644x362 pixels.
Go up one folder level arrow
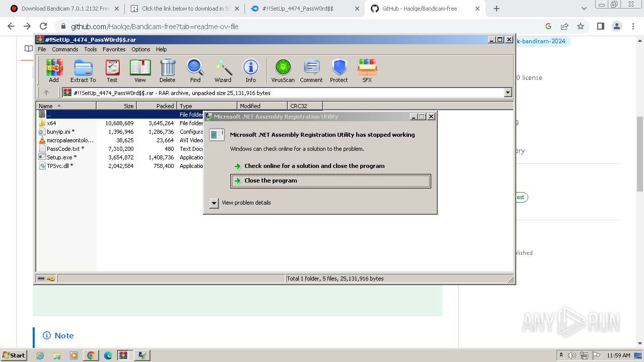(x=46, y=93)
